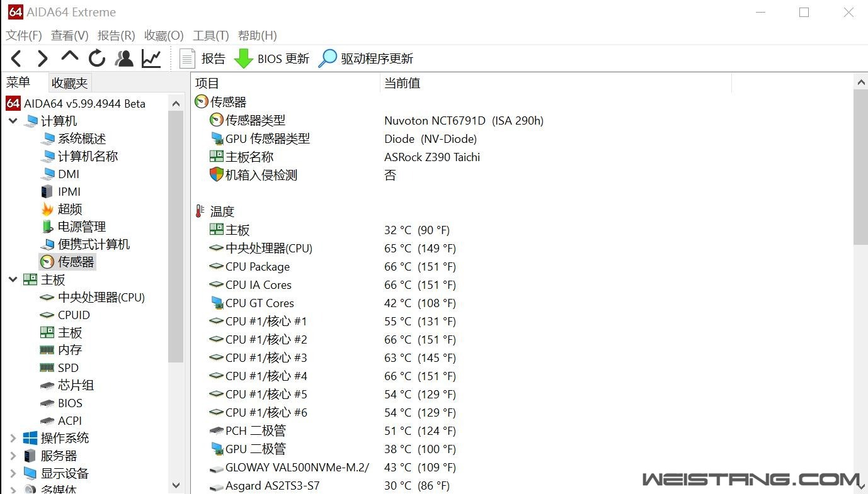
Task: Select 系统概述 in the tree
Action: pos(82,138)
